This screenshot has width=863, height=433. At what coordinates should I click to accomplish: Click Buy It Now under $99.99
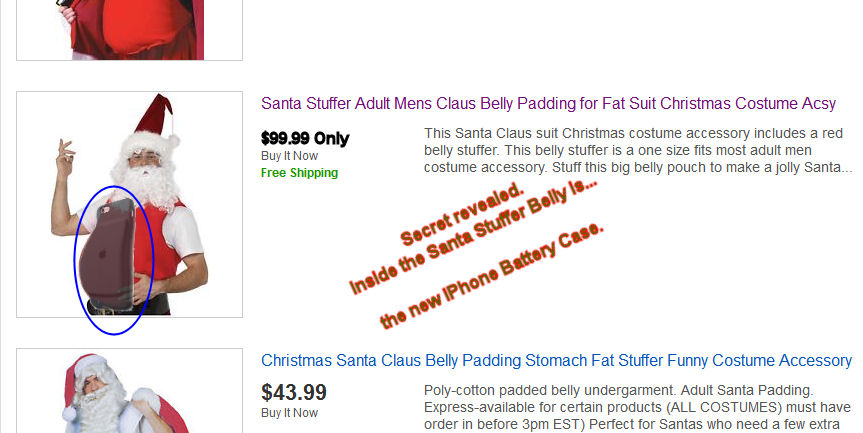coord(289,156)
